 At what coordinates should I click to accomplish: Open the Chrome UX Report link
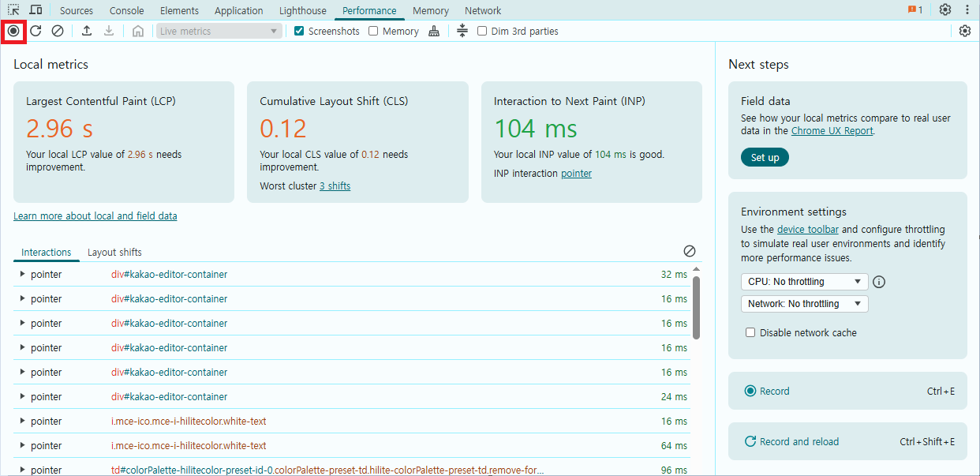pos(832,131)
